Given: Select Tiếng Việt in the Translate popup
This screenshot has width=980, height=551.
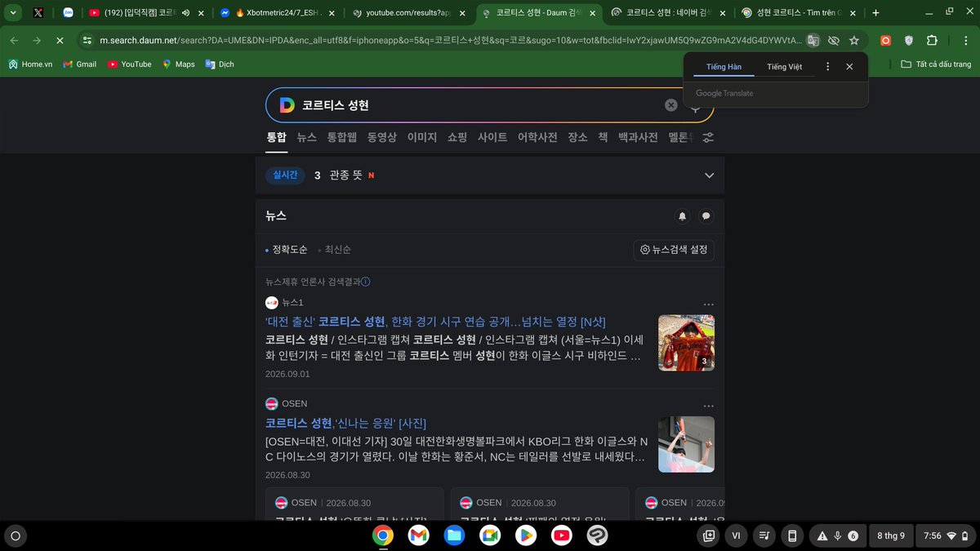Looking at the screenshot, I should pos(784,67).
